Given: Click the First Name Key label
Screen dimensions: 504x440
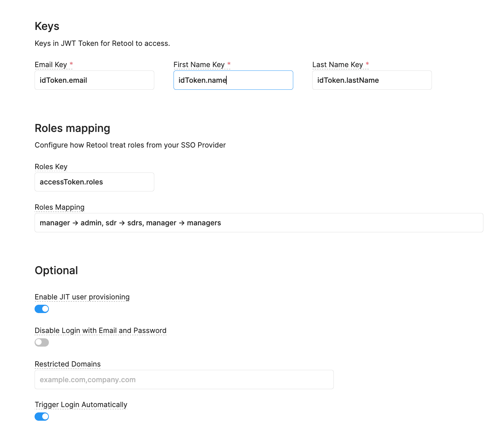Looking at the screenshot, I should (x=199, y=64).
